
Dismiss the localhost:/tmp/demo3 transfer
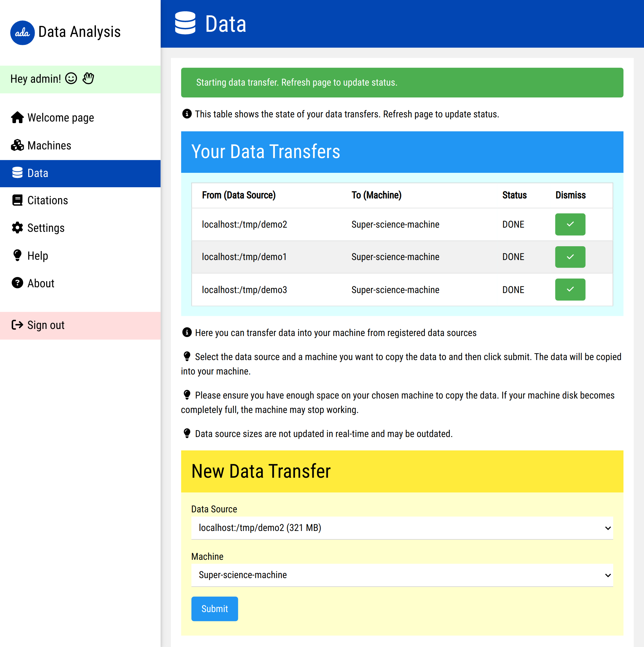570,290
